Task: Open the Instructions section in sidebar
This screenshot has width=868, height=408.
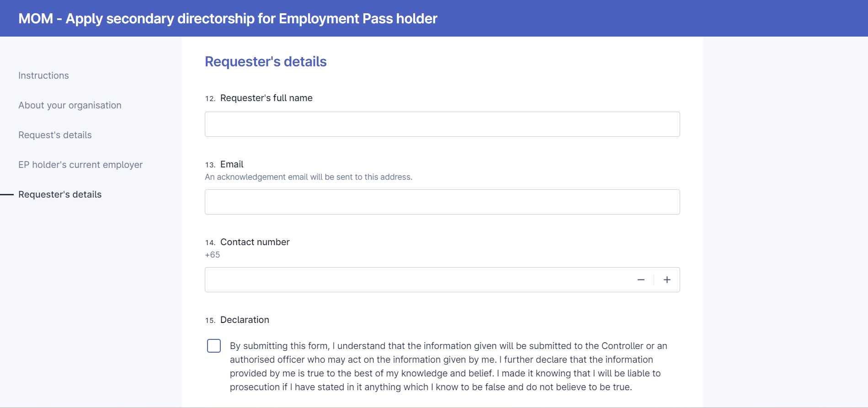Action: [43, 75]
